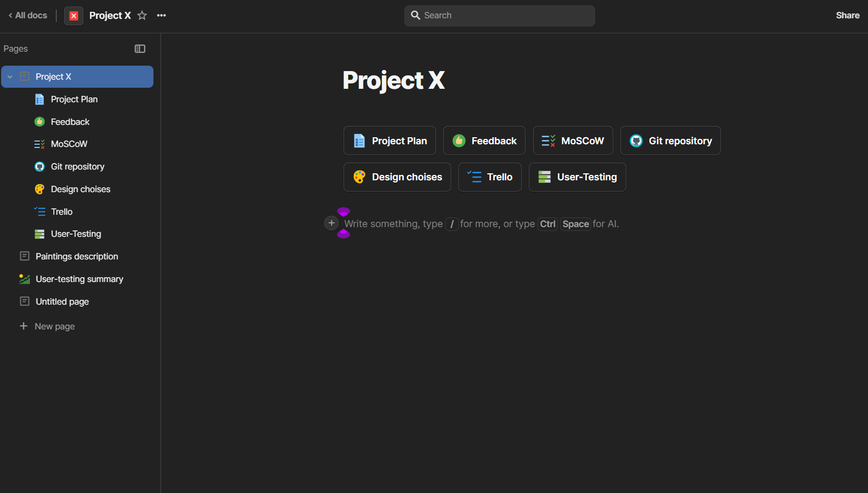Image resolution: width=868 pixels, height=493 pixels.
Task: Click the Search field
Action: point(499,16)
